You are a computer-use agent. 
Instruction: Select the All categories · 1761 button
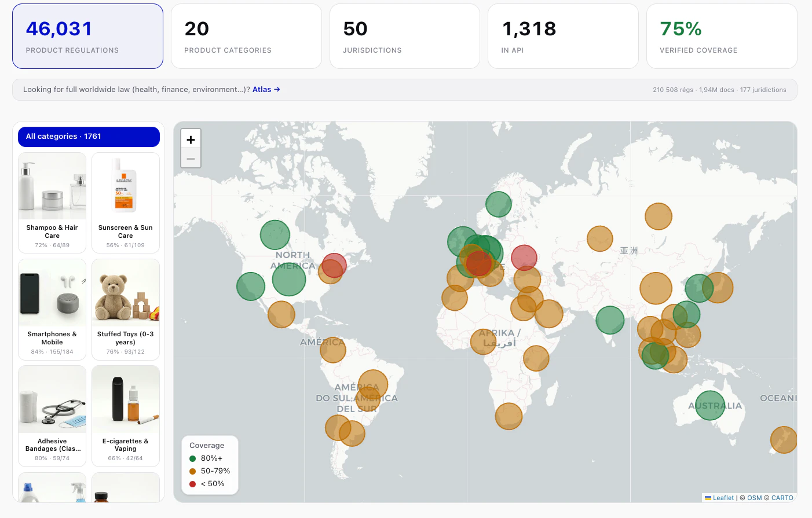coord(89,137)
